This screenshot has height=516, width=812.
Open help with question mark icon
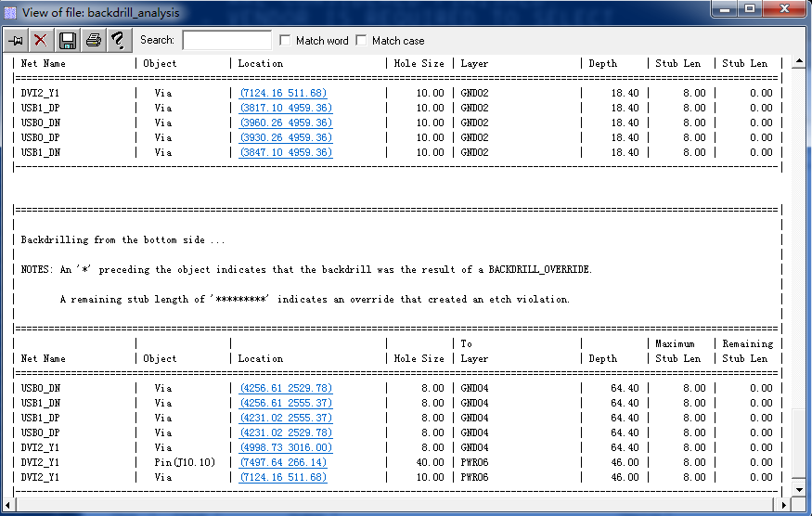click(119, 41)
